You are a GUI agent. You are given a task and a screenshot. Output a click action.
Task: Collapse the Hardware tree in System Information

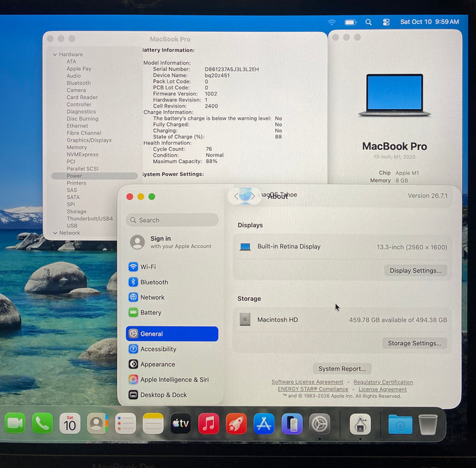coord(55,55)
